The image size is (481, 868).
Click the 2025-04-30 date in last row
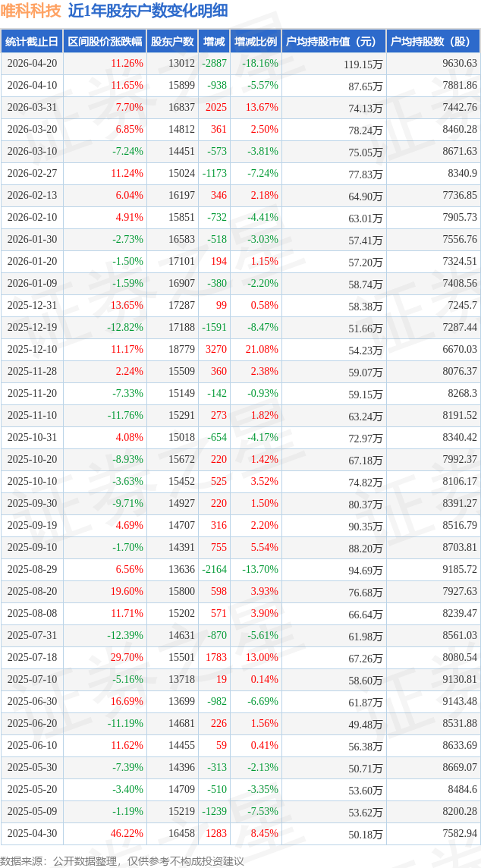tap(32, 834)
